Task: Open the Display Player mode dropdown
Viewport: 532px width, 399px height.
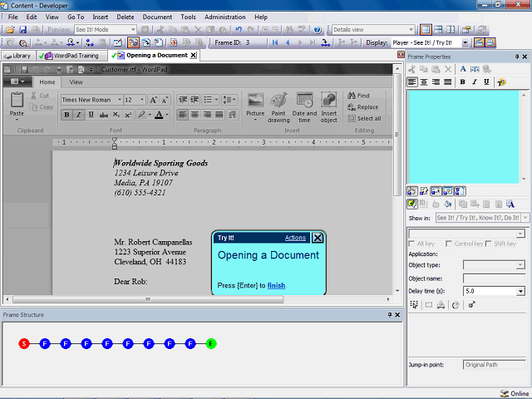Action: pyautogui.click(x=465, y=42)
